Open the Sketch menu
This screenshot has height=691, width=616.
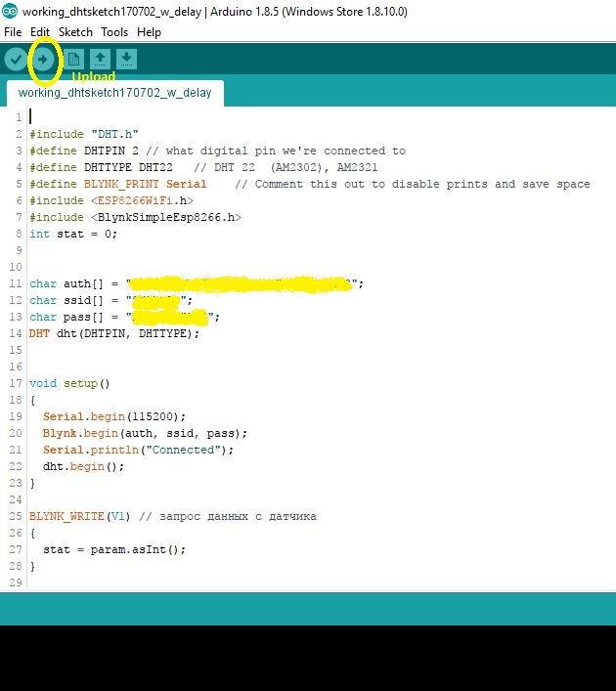click(75, 32)
